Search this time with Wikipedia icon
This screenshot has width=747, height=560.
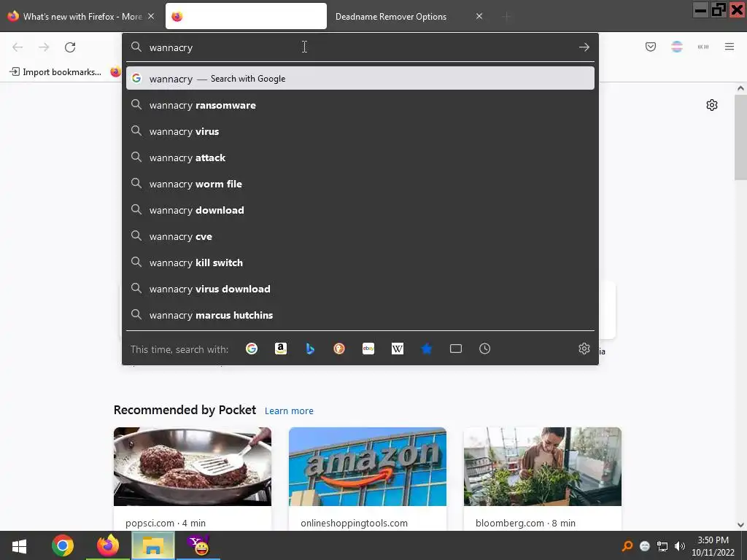(x=398, y=349)
